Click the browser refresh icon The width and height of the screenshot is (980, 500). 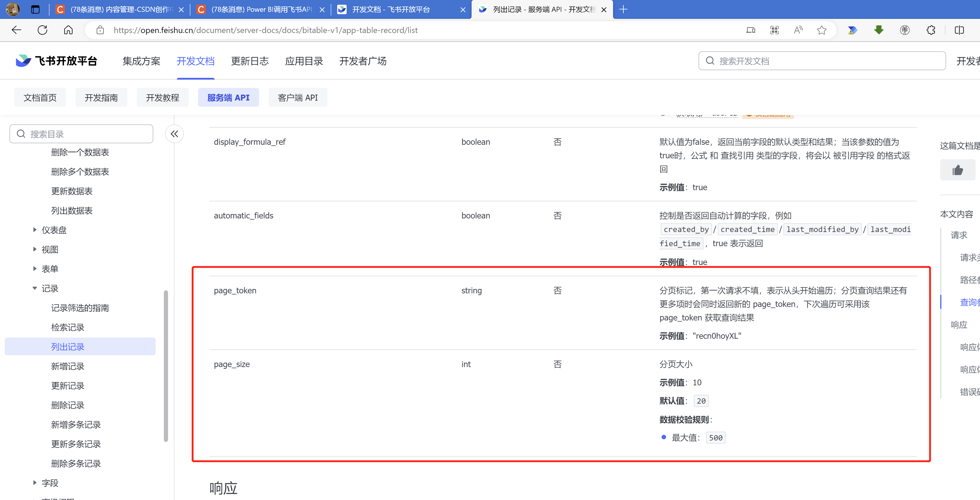click(42, 30)
